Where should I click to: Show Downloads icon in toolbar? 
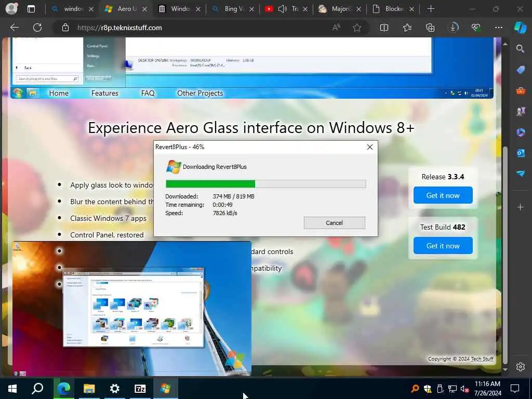[454, 28]
